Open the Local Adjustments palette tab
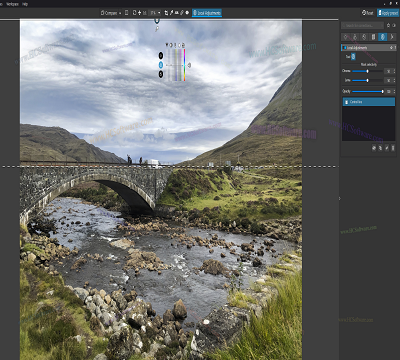The height and width of the screenshot is (360, 400). (x=383, y=37)
